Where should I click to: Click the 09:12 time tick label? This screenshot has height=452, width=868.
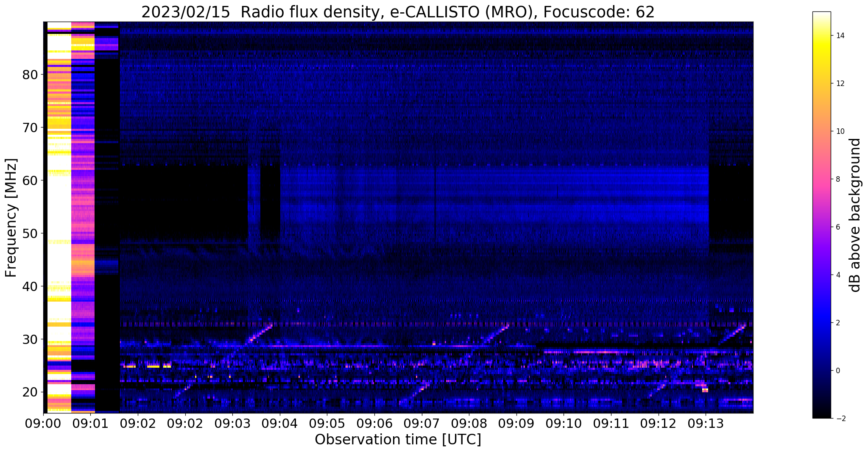coord(659,424)
